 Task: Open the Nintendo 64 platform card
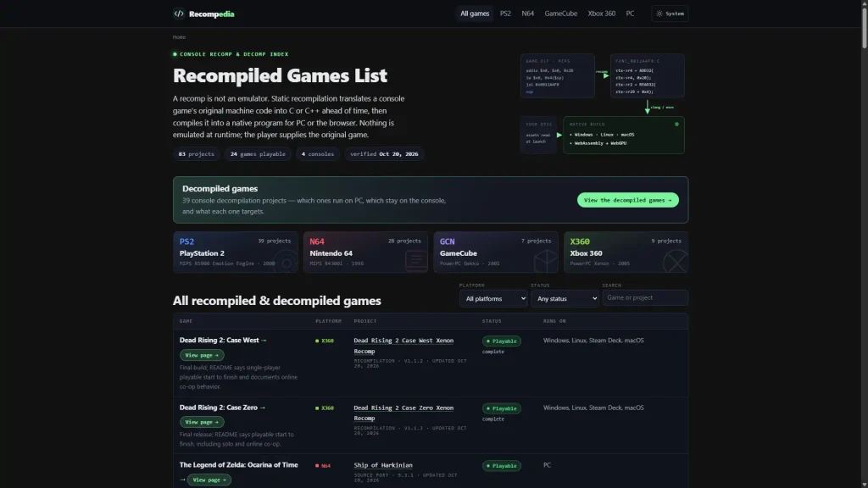click(365, 252)
